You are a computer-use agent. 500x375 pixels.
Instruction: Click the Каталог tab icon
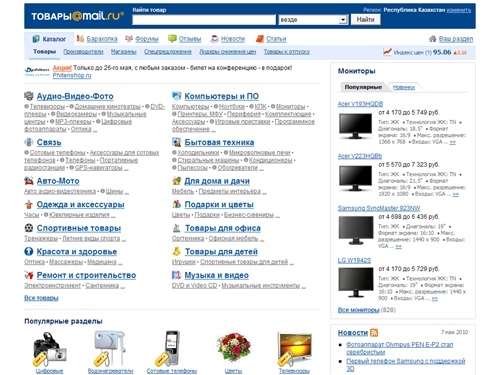pos(36,39)
